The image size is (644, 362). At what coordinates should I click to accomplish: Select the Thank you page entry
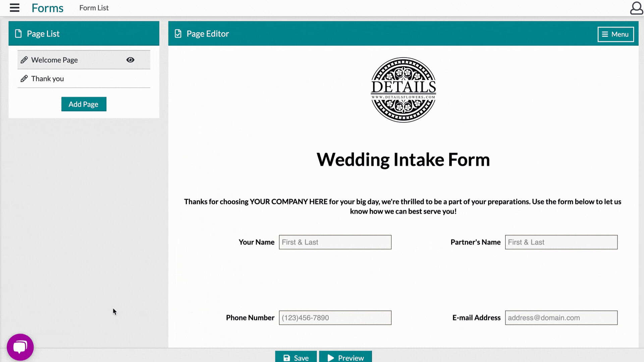click(x=84, y=79)
